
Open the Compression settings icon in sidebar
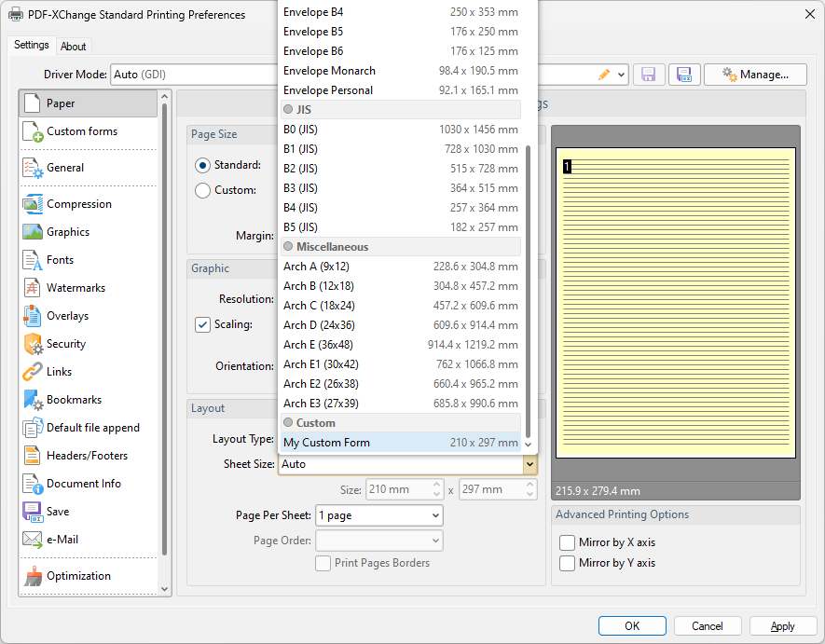click(33, 204)
